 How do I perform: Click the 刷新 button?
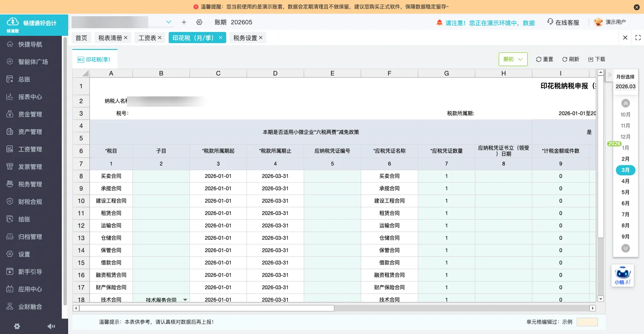click(x=571, y=59)
